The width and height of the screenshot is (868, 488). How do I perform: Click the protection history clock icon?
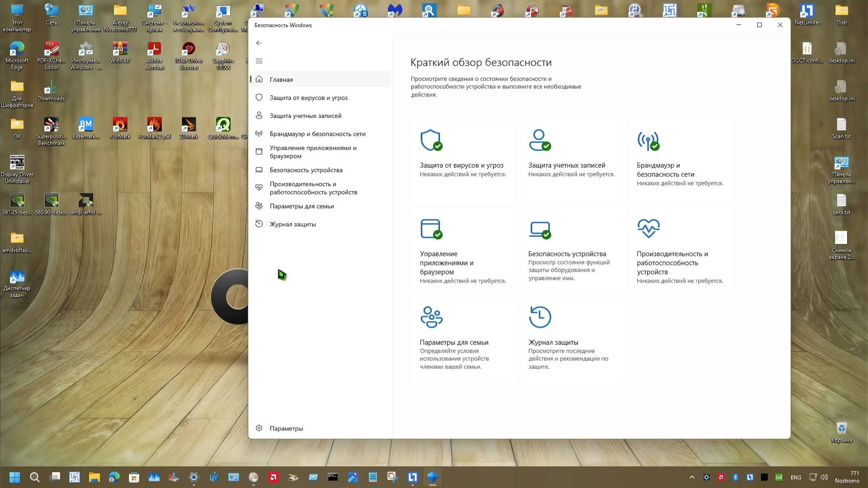coord(259,224)
